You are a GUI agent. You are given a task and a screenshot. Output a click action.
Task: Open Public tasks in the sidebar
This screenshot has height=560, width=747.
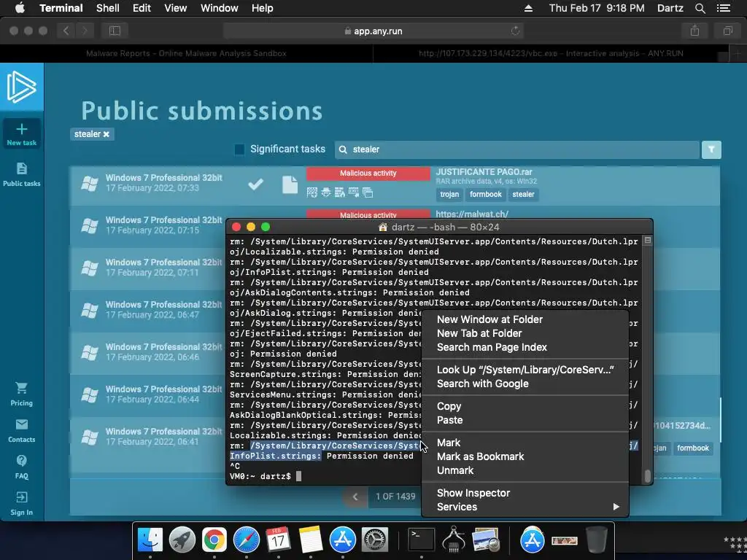tap(21, 174)
